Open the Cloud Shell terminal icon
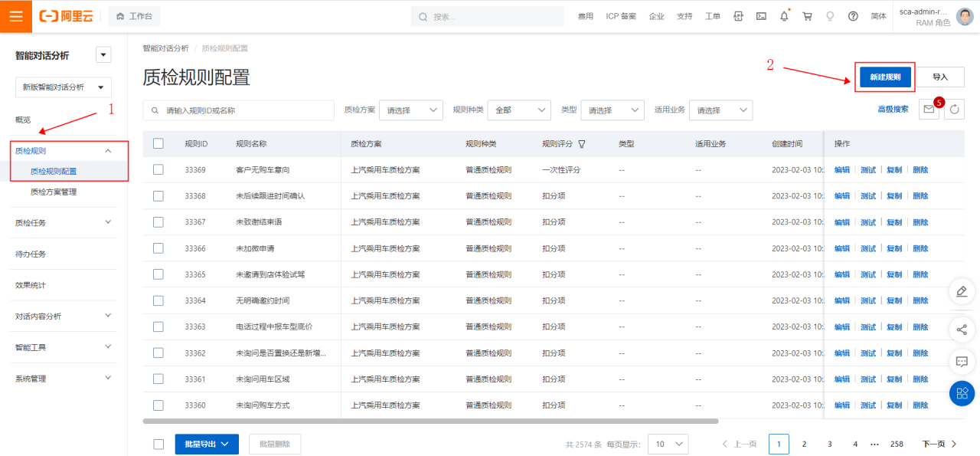 pyautogui.click(x=761, y=16)
